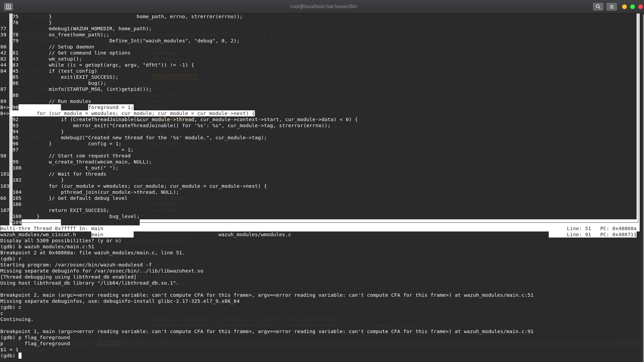
Task: Open a new terminal tab with the plus icon
Action: coord(7,6)
